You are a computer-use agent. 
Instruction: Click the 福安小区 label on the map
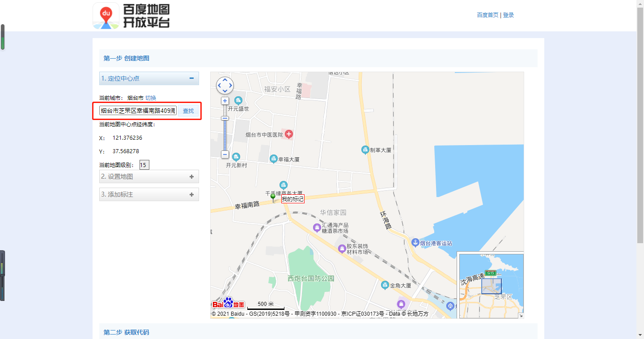277,89
